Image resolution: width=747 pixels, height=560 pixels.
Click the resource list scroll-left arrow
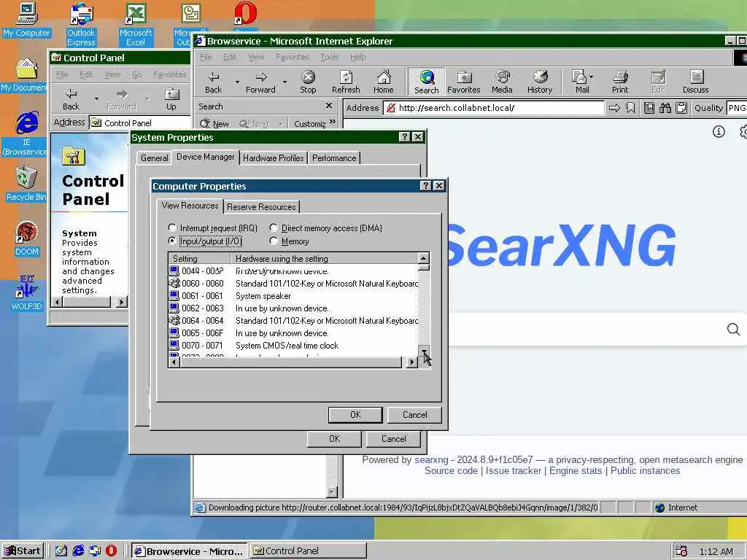coord(174,362)
